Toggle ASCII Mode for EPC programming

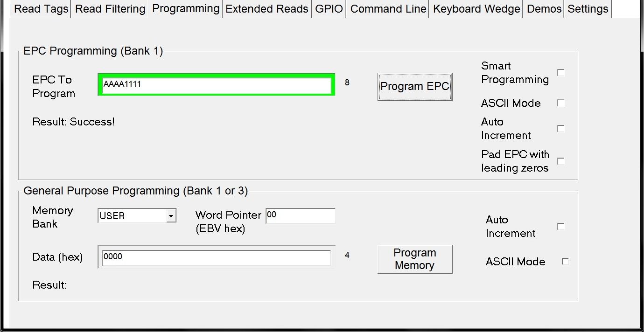pos(561,103)
